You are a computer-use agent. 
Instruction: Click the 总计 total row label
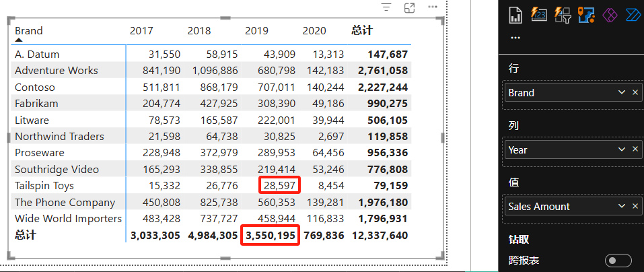click(26, 235)
